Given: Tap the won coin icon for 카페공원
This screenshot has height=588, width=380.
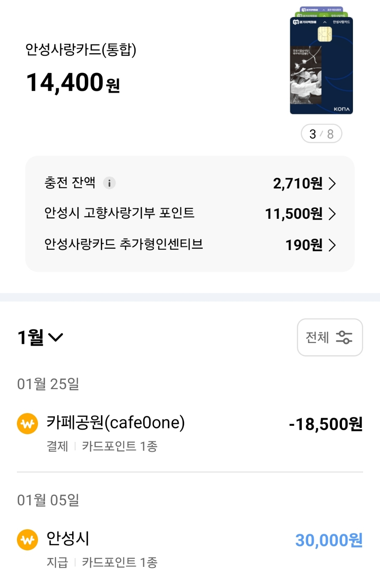Looking at the screenshot, I should point(27,423).
